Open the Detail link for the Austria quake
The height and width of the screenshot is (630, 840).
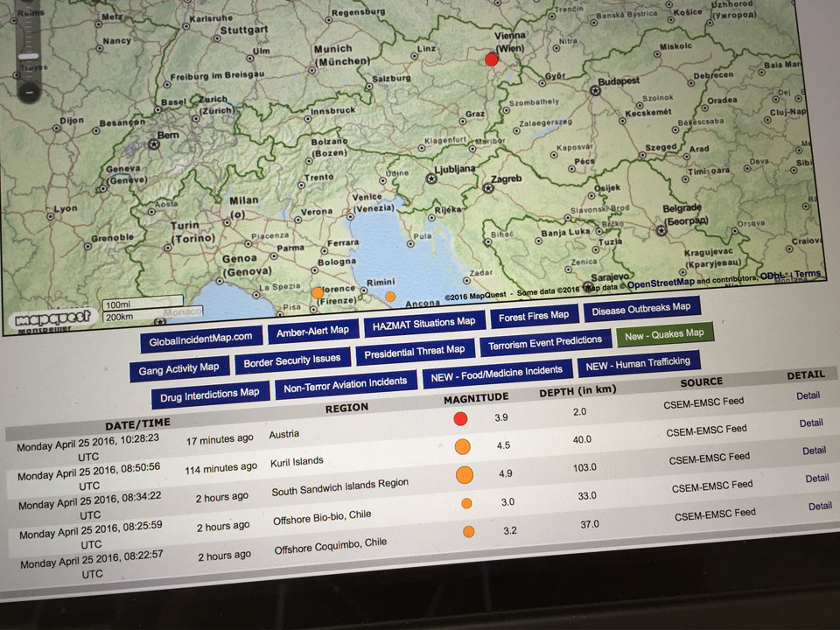[x=808, y=395]
